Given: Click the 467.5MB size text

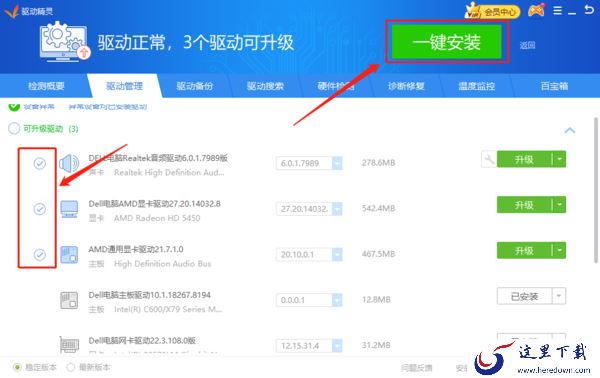Looking at the screenshot, I should tap(378, 254).
